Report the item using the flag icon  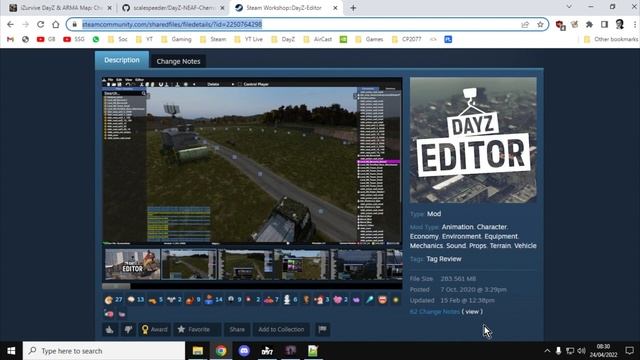click(x=322, y=329)
